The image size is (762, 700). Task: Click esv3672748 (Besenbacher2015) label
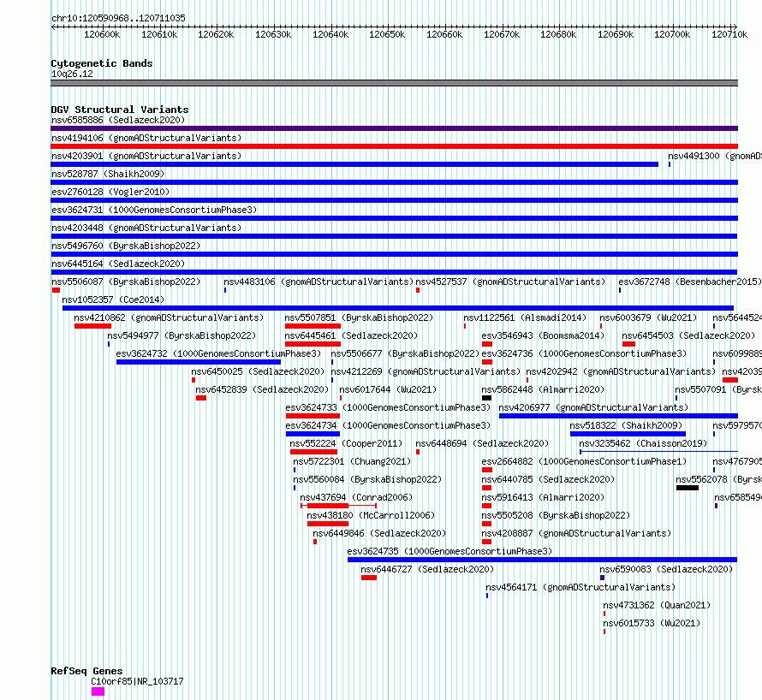(x=690, y=282)
